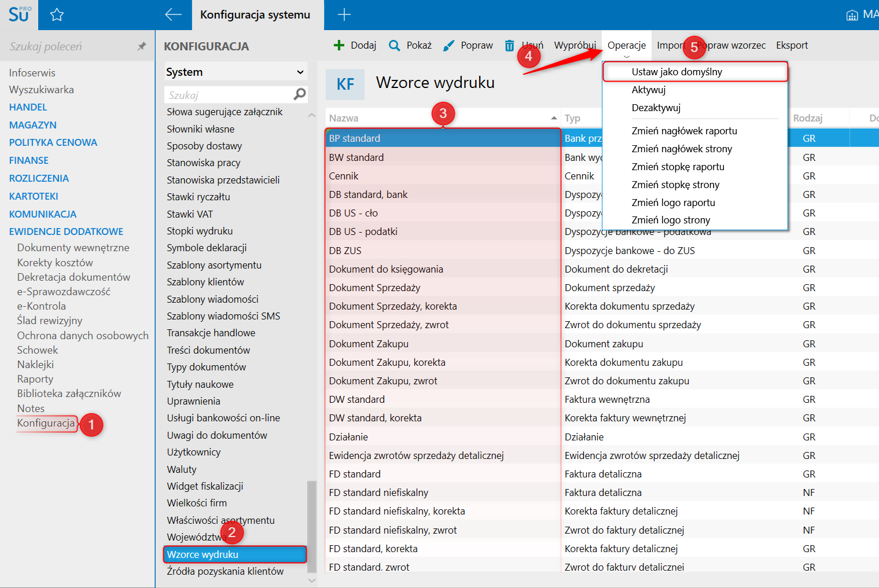Select Użytkownicy in configuration list
The height and width of the screenshot is (588, 879).
(x=194, y=452)
